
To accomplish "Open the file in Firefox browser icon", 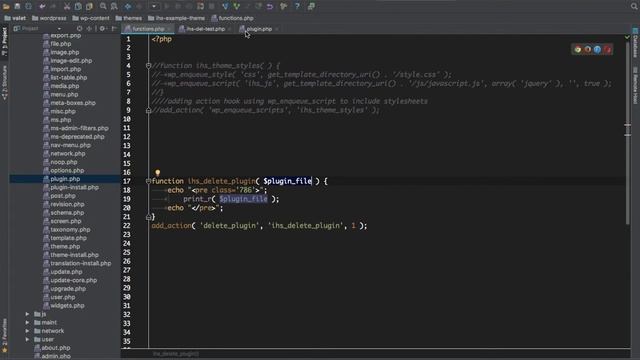I will 588,49.
